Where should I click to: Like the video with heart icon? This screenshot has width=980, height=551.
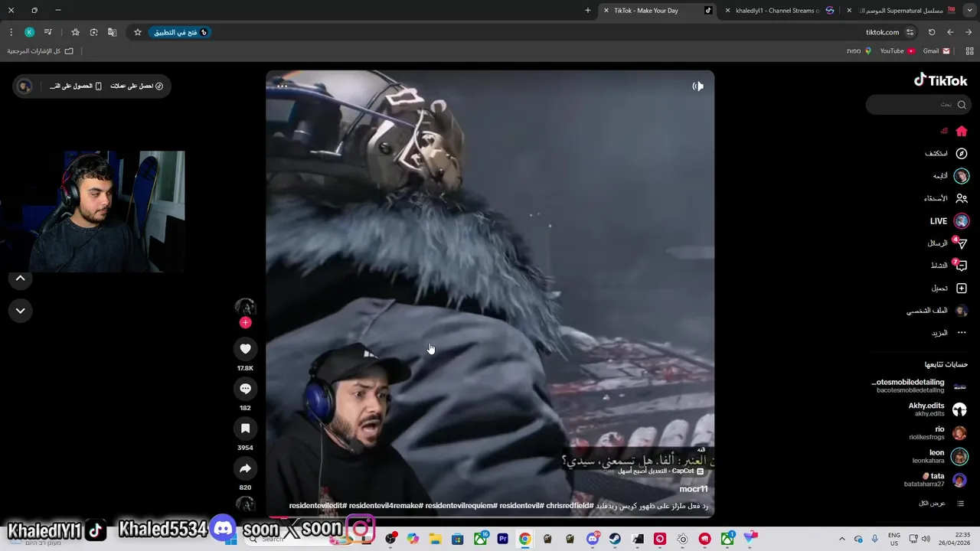(x=245, y=349)
